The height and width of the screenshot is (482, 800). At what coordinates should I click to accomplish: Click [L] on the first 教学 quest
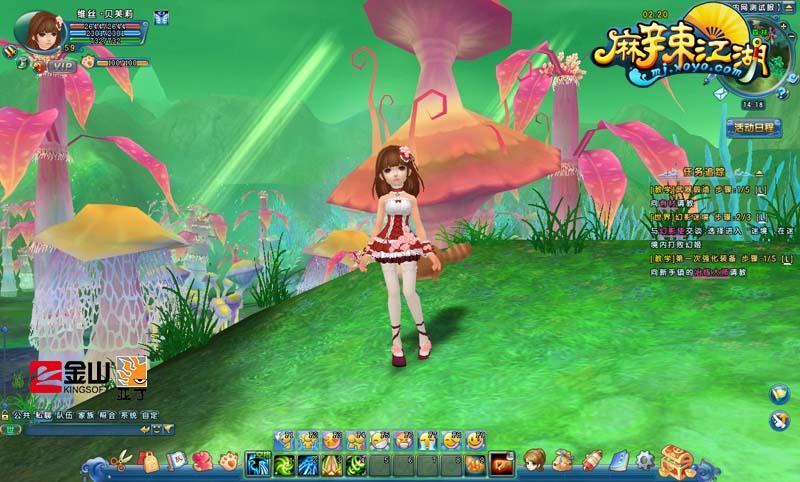coord(761,190)
